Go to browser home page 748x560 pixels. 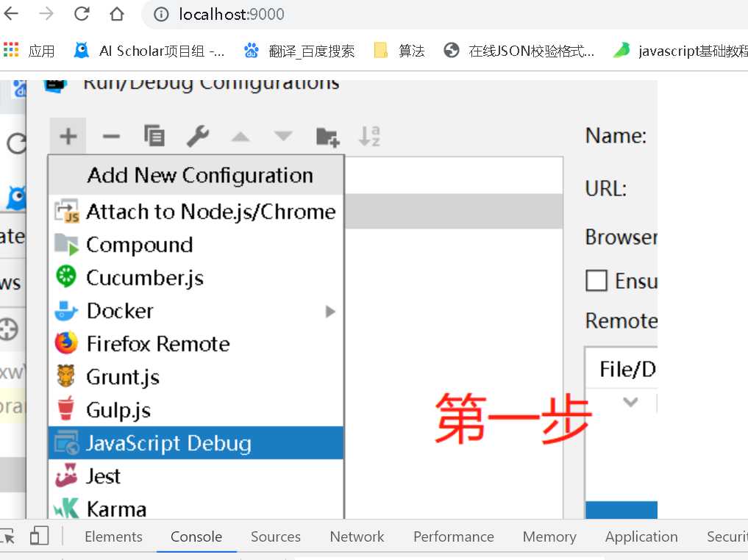(x=117, y=13)
